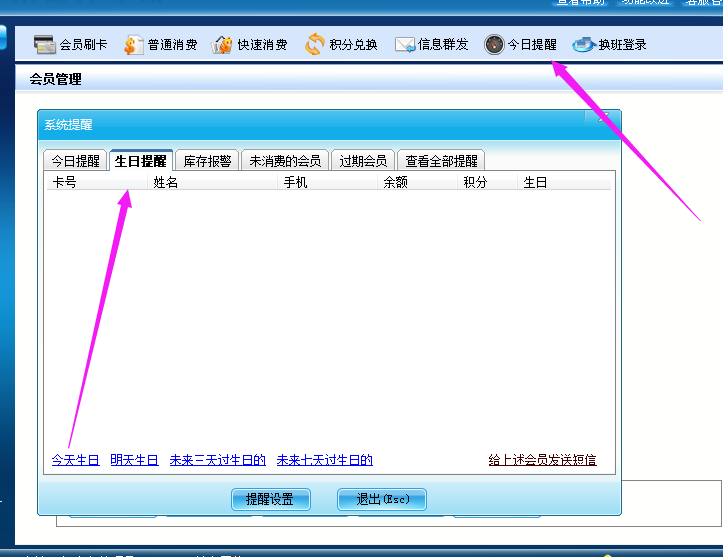Screen dimensions: 723x557
Task: Click the 退出(Esc) button
Action: point(382,499)
